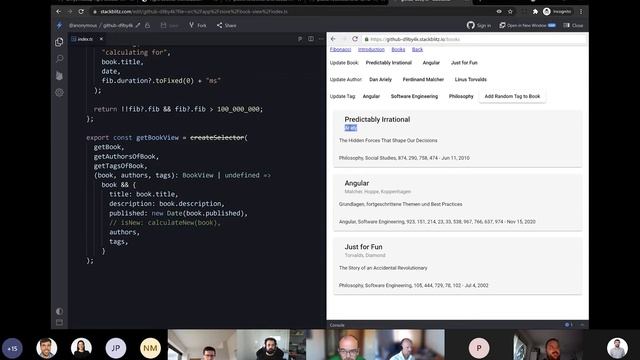
Task: Open the Console panel bar
Action: coord(457,325)
